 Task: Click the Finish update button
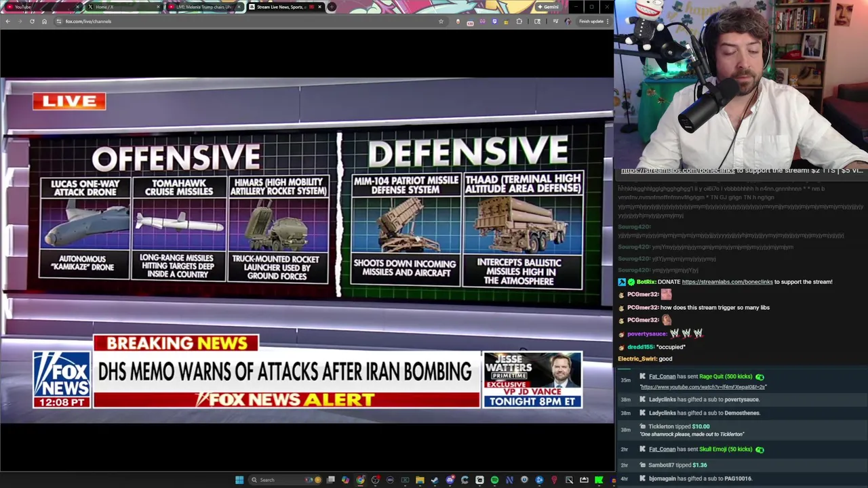591,21
